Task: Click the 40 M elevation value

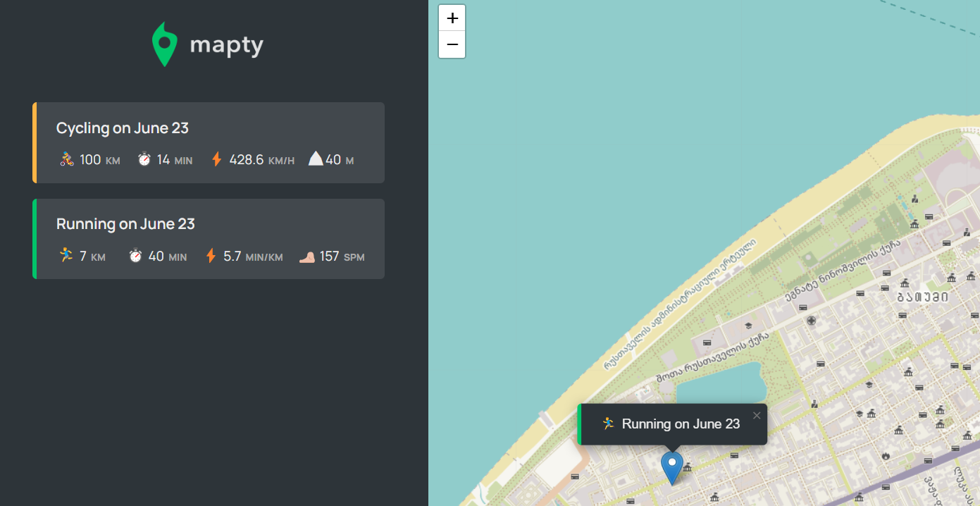Action: (x=340, y=160)
